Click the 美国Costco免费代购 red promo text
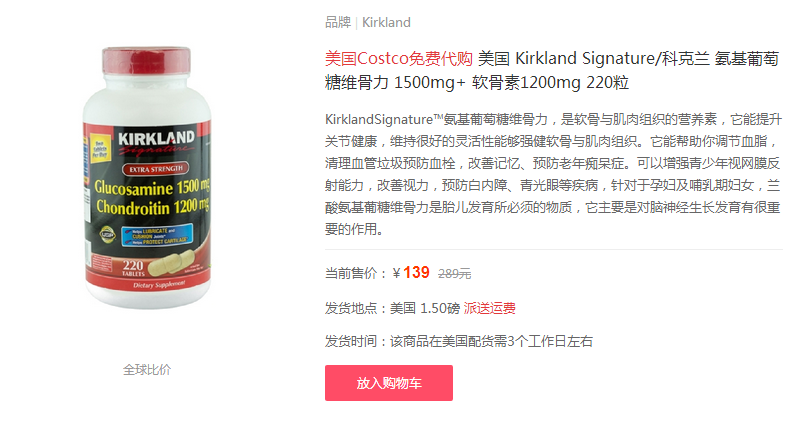This screenshot has height=440, width=790. click(x=399, y=58)
